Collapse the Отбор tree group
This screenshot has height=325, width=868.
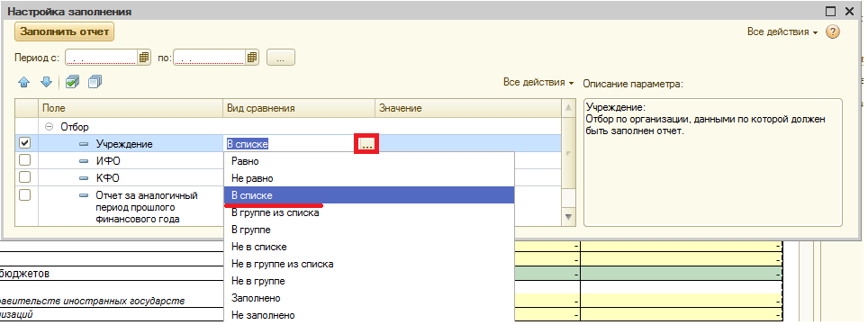coord(50,127)
